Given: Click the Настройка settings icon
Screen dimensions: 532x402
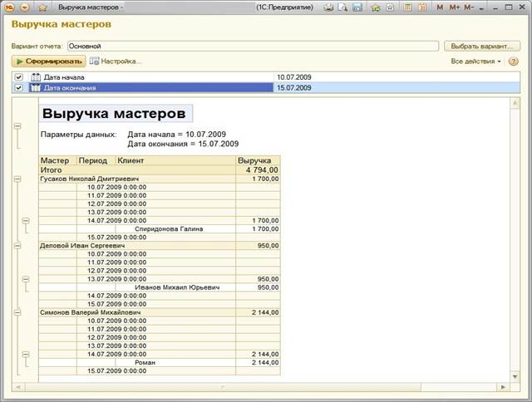Looking at the screenshot, I should tap(94, 61).
